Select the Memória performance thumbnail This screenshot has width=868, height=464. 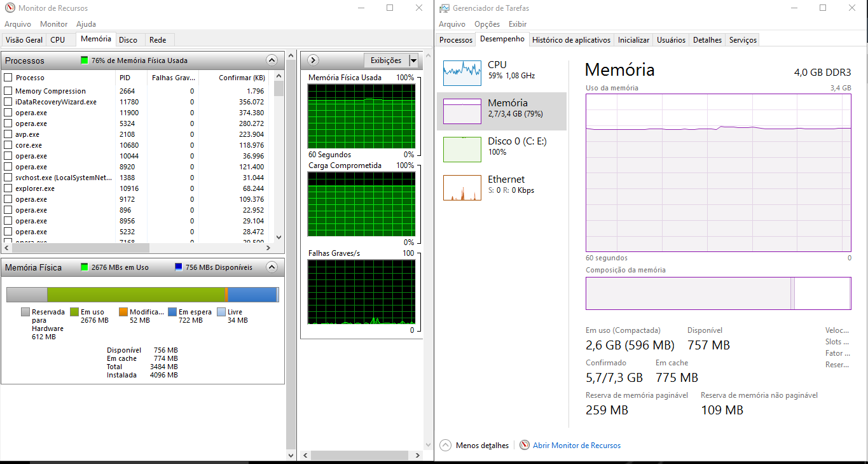pyautogui.click(x=462, y=111)
